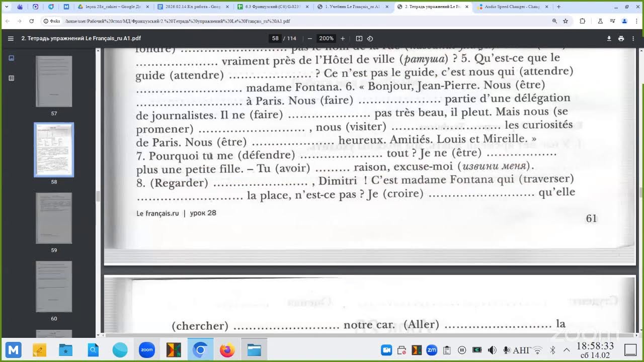Open the site info Файл chip
The width and height of the screenshot is (644, 362).
point(52,22)
